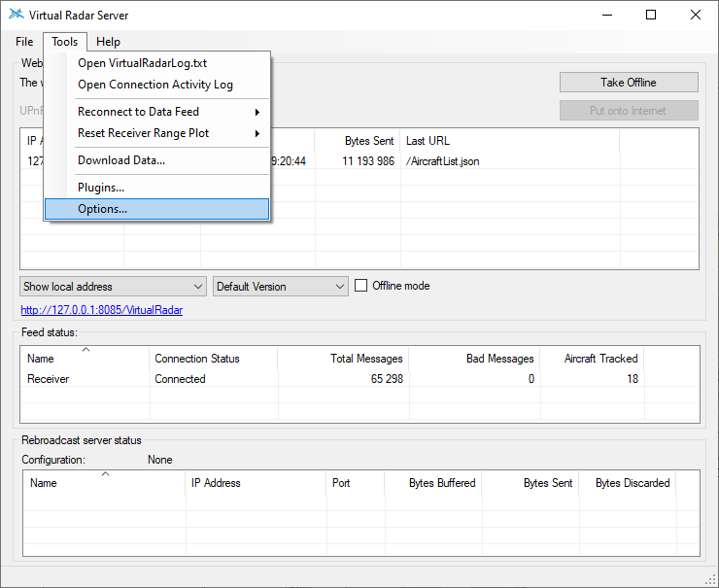The width and height of the screenshot is (719, 588).
Task: Sort rebroadcast servers by IP Address column
Action: 256,483
